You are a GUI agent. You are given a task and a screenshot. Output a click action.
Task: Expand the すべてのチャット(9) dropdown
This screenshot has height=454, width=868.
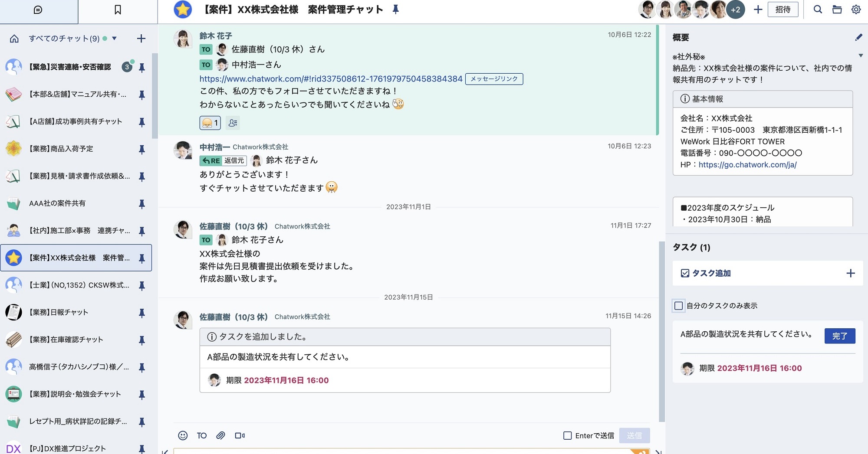coord(114,38)
